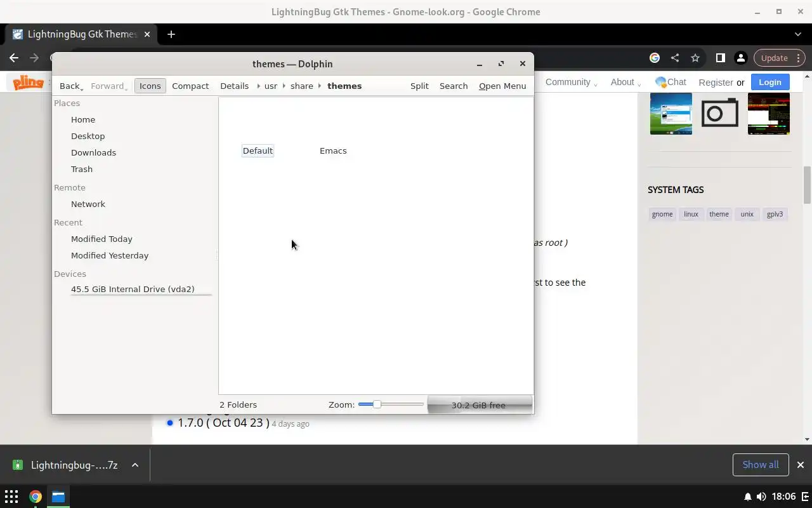Viewport: 812px width, 508px height.
Task: Open the dark terminal screenshot thumbnail
Action: click(768, 114)
